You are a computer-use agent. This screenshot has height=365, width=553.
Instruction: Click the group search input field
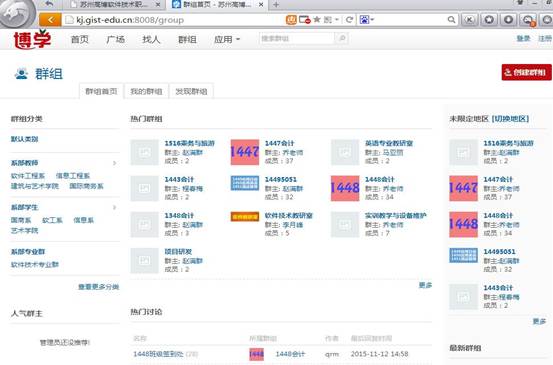pyautogui.click(x=297, y=38)
